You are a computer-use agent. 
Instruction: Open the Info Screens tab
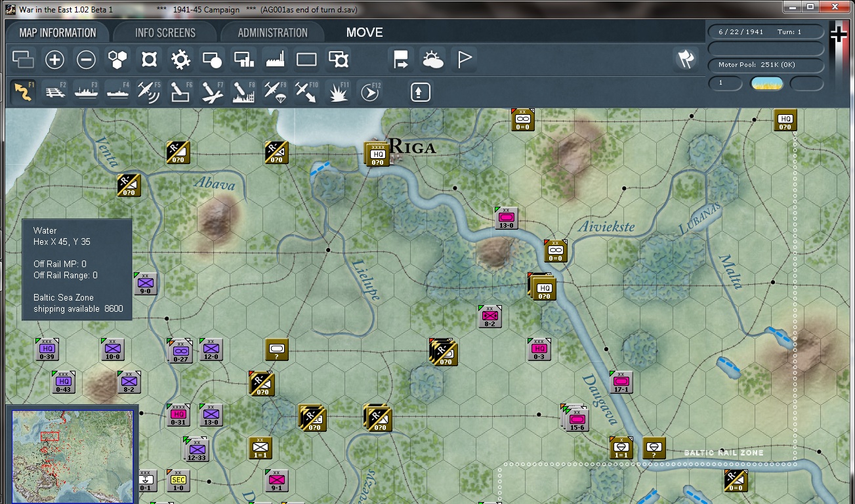[165, 33]
